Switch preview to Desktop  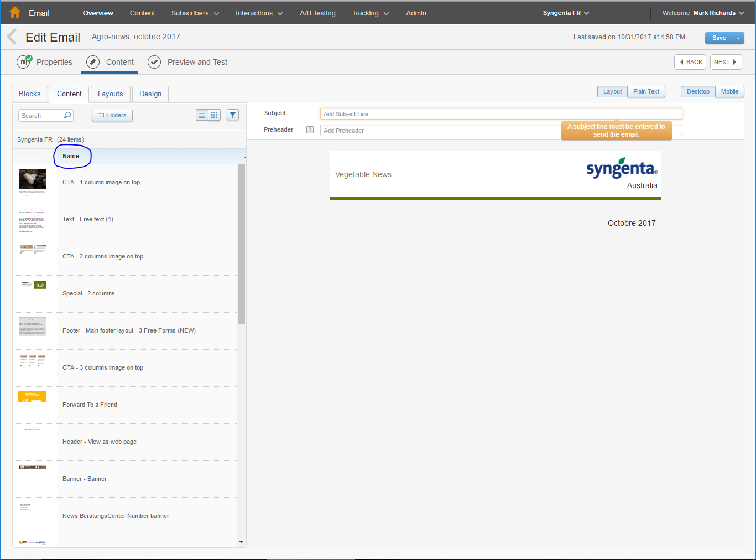coord(698,92)
